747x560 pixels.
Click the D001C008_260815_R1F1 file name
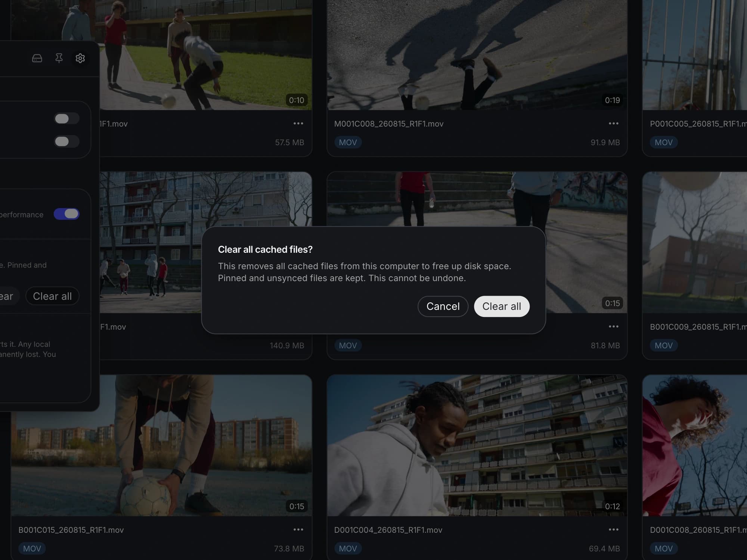(x=698, y=530)
